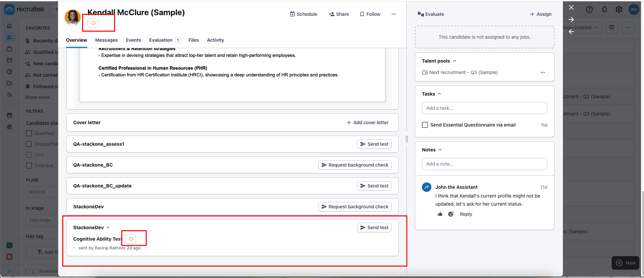644x278 pixels.
Task: Click pending clock icon under candidate name
Action: [x=93, y=23]
